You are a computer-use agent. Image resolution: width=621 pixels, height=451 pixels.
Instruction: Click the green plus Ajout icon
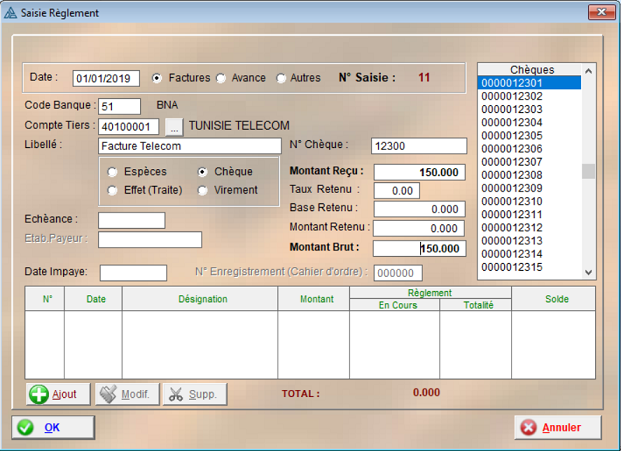tap(39, 394)
